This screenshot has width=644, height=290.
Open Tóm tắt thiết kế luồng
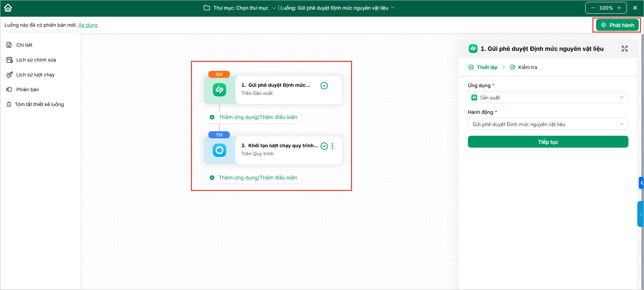click(39, 104)
